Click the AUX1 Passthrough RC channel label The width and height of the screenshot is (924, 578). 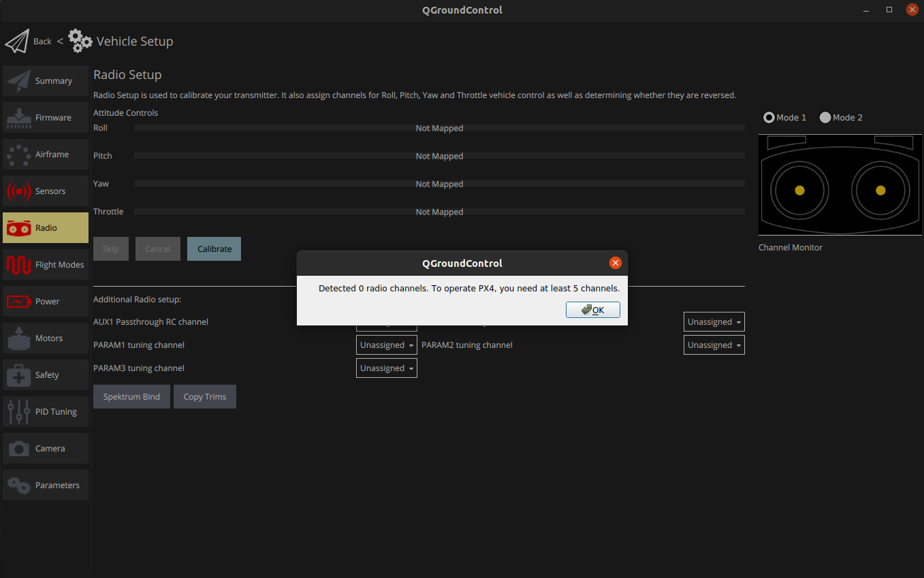click(x=150, y=322)
